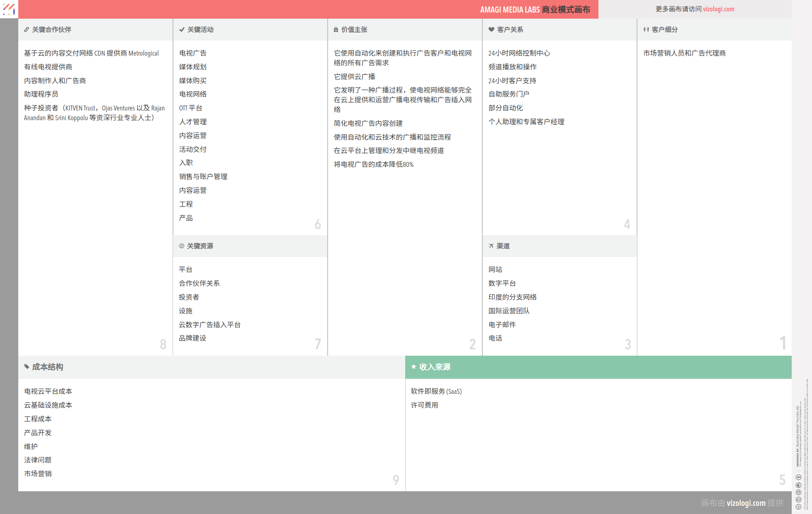The width and height of the screenshot is (812, 514).
Task: Click the 将电视广告的成本降低80% value item
Action: click(374, 164)
